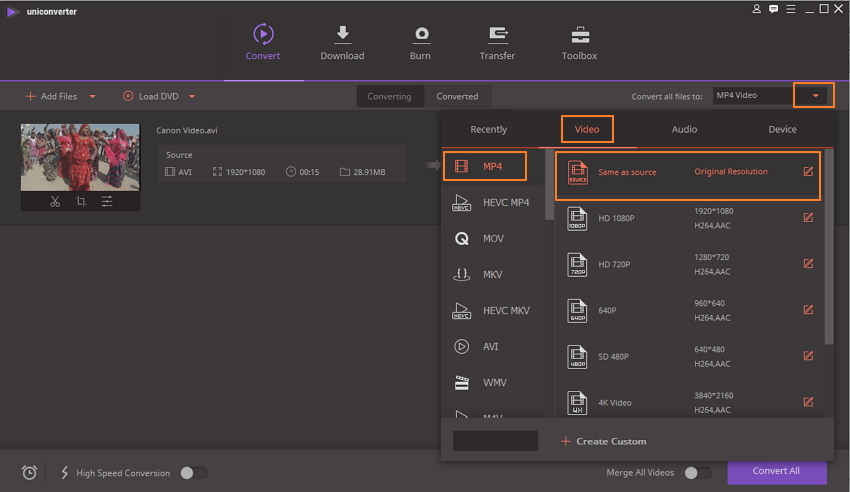Image resolution: width=850 pixels, height=492 pixels.
Task: Toggle Merge All Videos switch
Action: 698,473
